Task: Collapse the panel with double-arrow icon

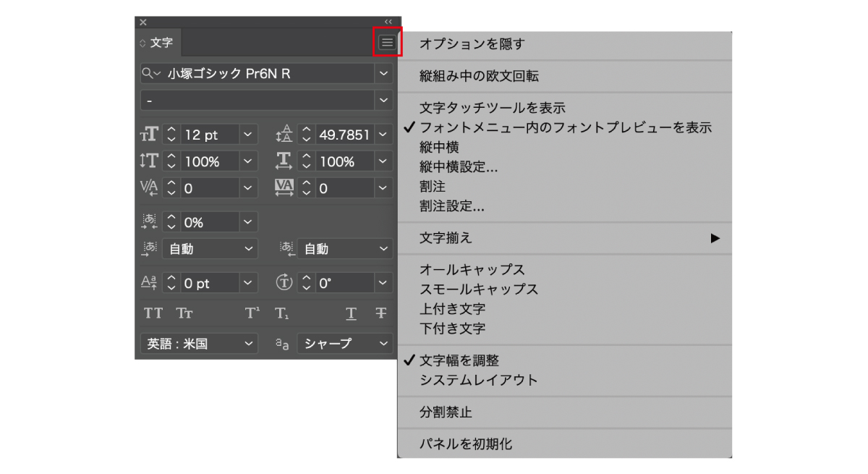Action: [388, 22]
